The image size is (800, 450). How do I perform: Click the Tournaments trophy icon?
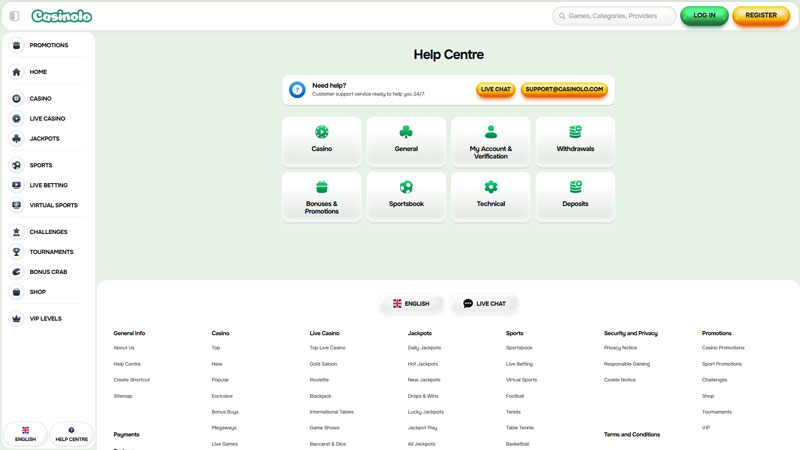(x=16, y=252)
